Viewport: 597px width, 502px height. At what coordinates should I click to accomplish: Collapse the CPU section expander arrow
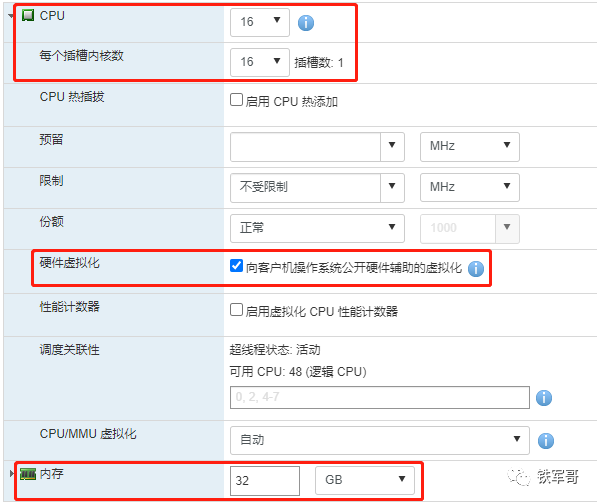pyautogui.click(x=11, y=16)
